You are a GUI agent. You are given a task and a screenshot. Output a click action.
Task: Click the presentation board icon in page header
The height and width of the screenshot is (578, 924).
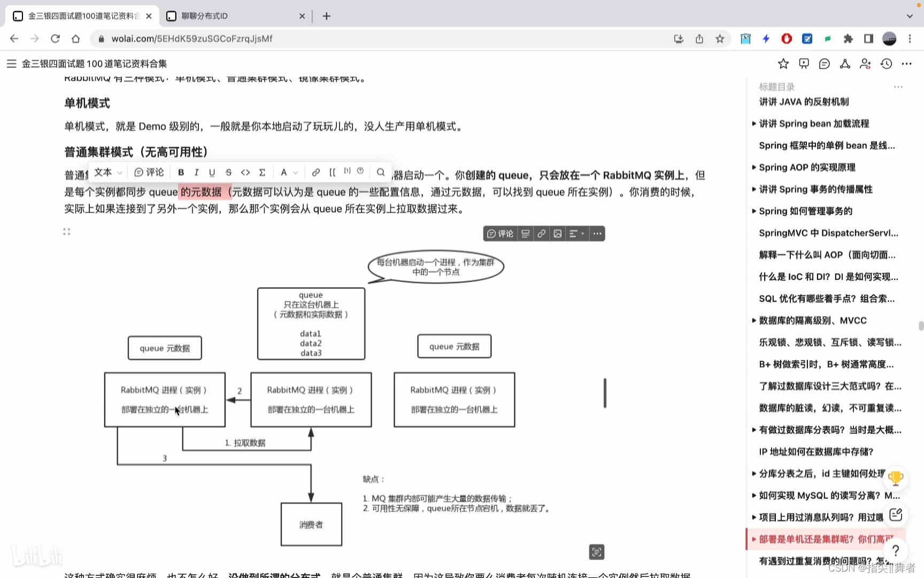[804, 64]
